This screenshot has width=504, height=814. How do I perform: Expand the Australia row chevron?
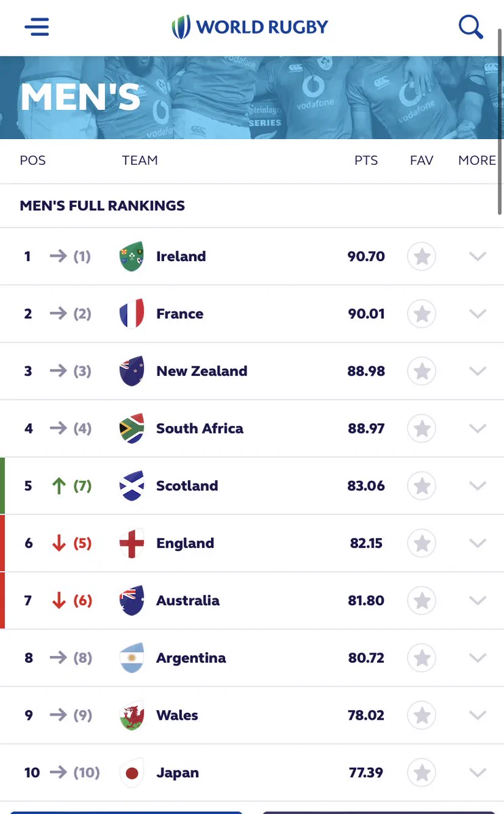[478, 600]
